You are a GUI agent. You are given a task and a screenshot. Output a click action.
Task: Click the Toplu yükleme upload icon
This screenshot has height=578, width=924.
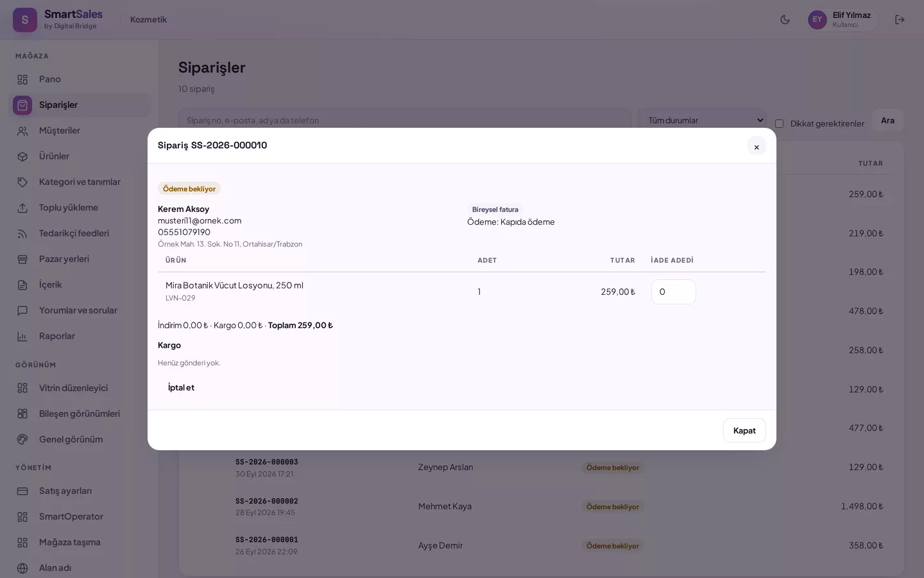point(22,208)
